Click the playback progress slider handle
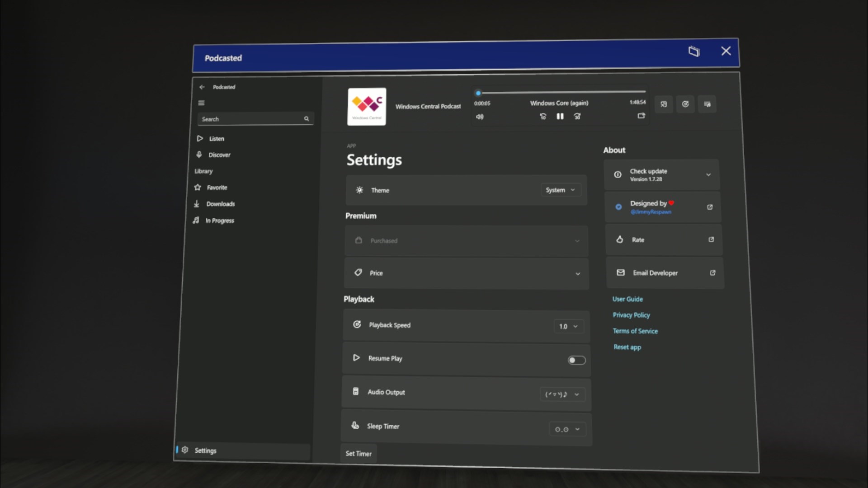Image resolution: width=868 pixels, height=488 pixels. (478, 93)
